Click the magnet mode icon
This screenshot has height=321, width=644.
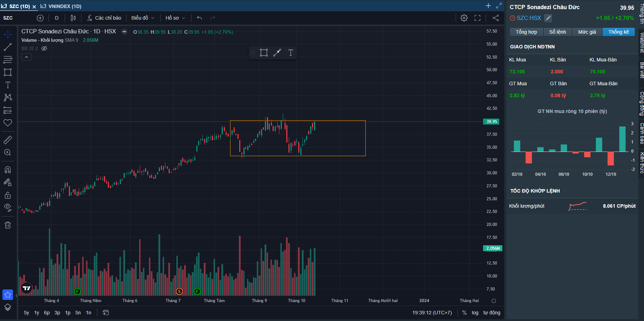click(8, 170)
